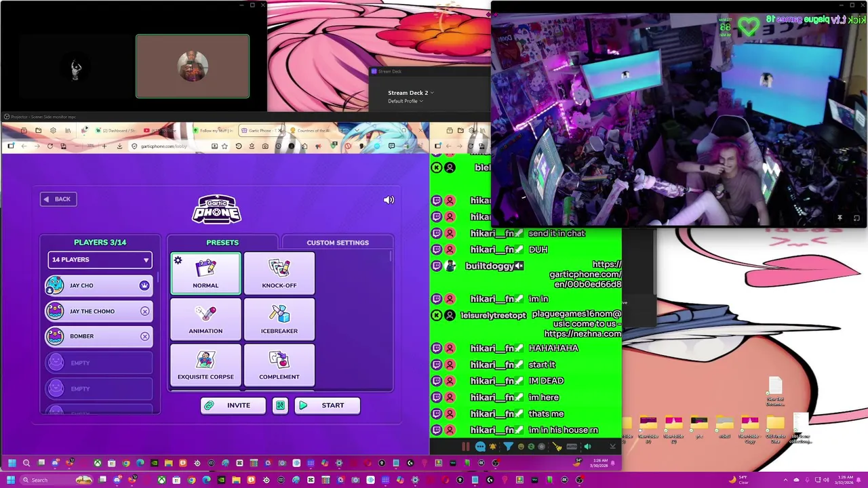The image size is (868, 488).
Task: Mute Gartic Phone sound with speaker icon
Action: 389,200
